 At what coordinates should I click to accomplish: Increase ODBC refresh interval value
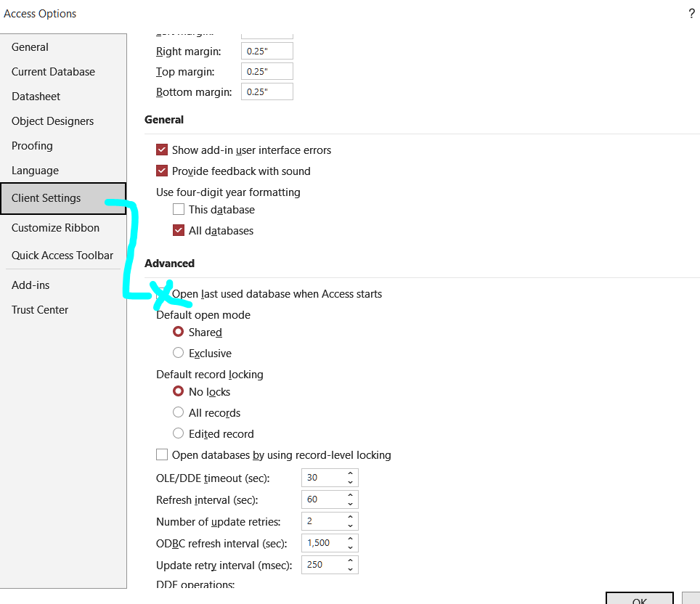tap(351, 539)
